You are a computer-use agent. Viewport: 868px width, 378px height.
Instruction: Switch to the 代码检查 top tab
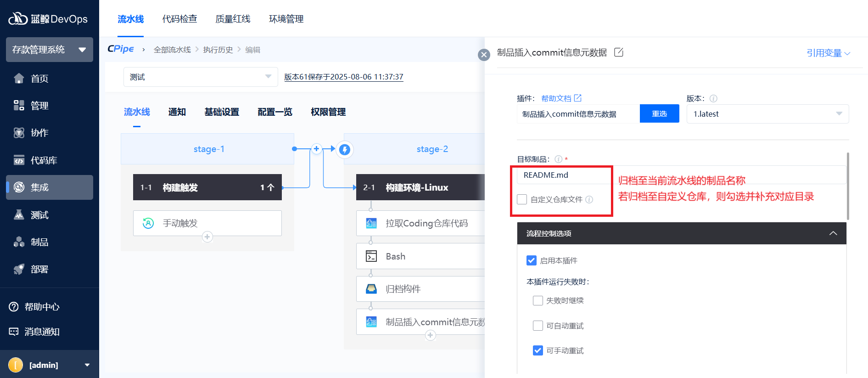[179, 19]
